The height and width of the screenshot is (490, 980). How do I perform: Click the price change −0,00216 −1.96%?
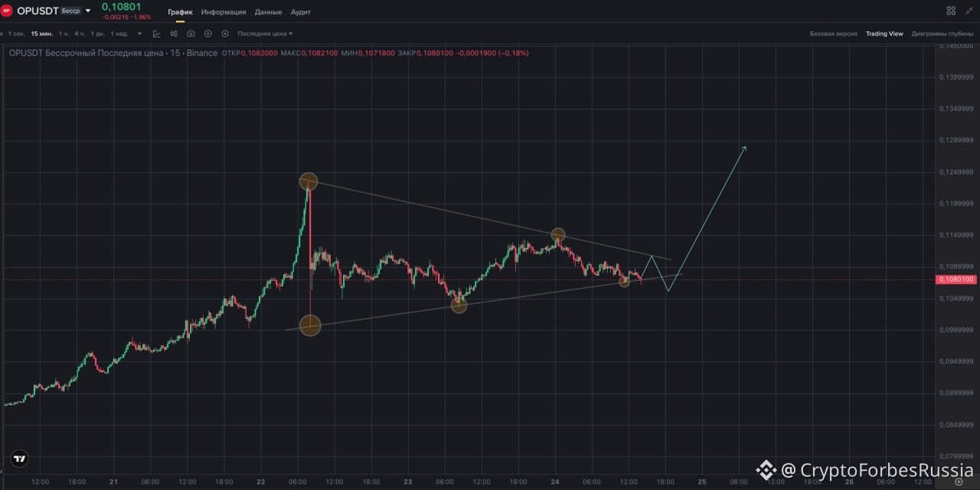126,17
